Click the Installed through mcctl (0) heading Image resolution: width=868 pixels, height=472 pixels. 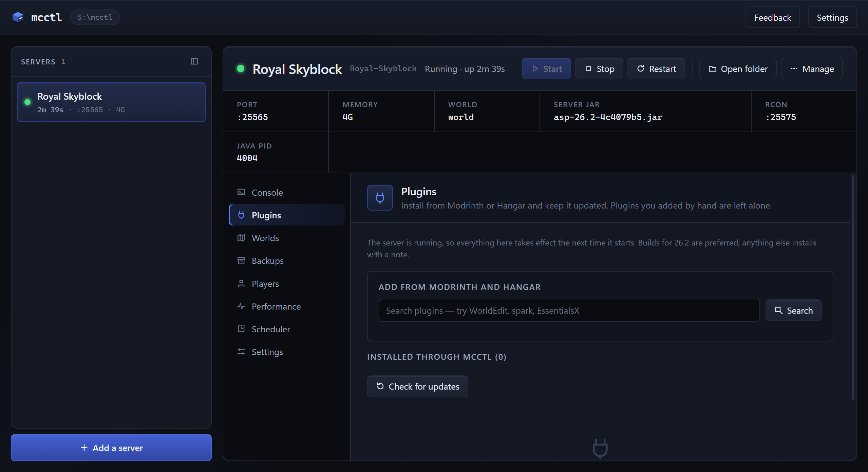coord(436,357)
